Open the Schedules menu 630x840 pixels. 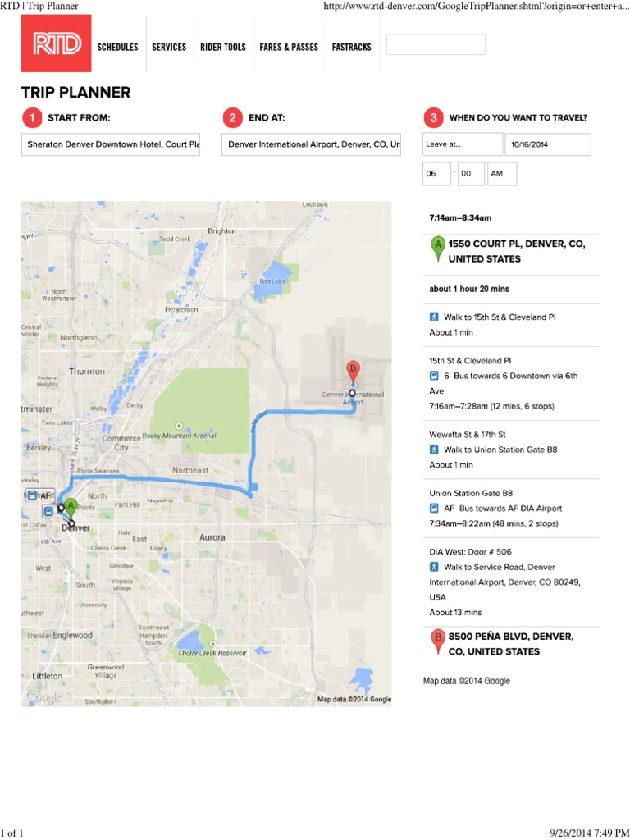coord(118,47)
